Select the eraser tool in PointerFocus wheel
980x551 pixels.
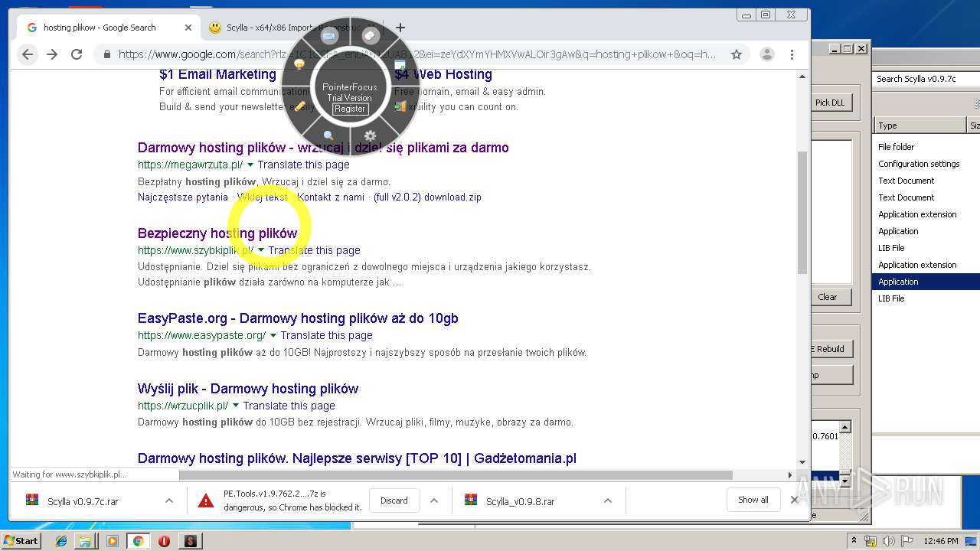(371, 35)
